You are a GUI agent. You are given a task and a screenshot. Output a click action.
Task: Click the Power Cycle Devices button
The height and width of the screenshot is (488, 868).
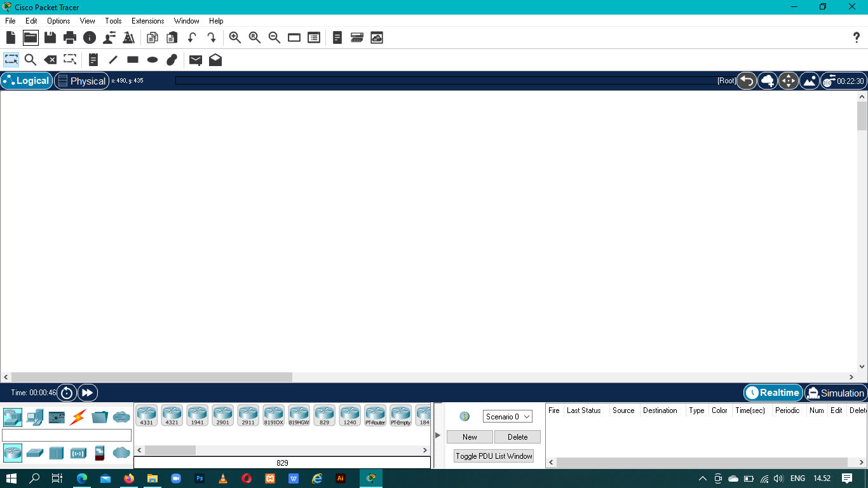click(67, 393)
